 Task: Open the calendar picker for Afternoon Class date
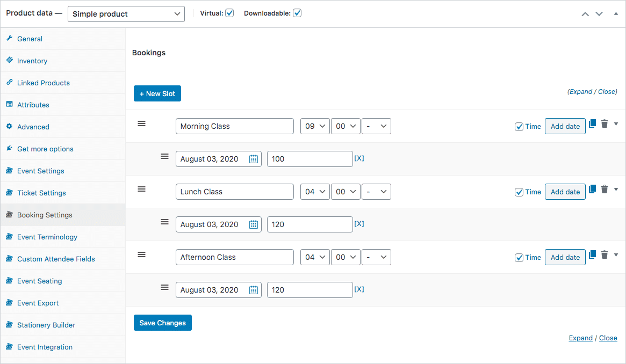(x=253, y=289)
